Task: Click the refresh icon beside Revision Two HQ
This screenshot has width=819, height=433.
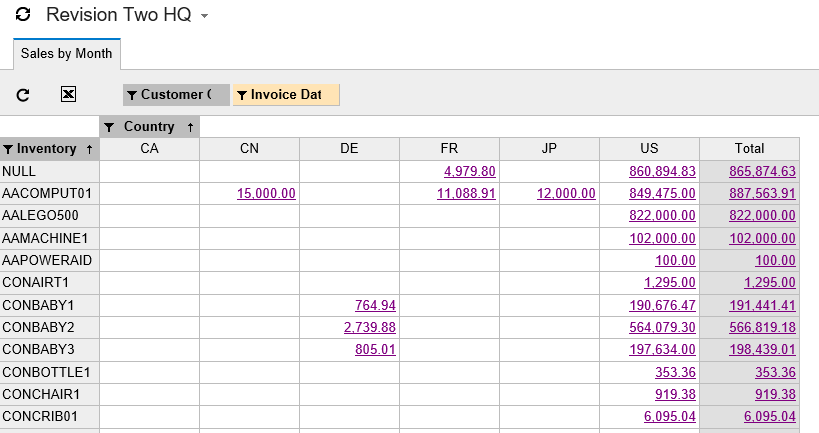Action: (x=23, y=16)
